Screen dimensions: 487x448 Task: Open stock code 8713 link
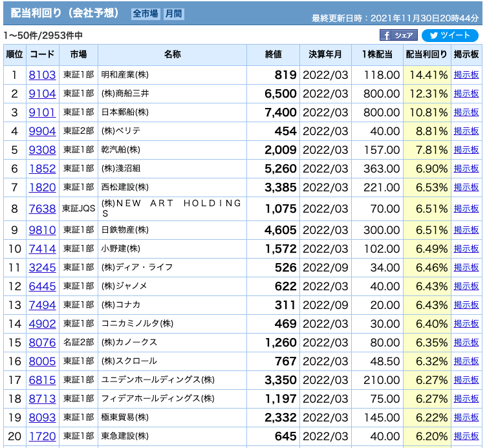(42, 399)
